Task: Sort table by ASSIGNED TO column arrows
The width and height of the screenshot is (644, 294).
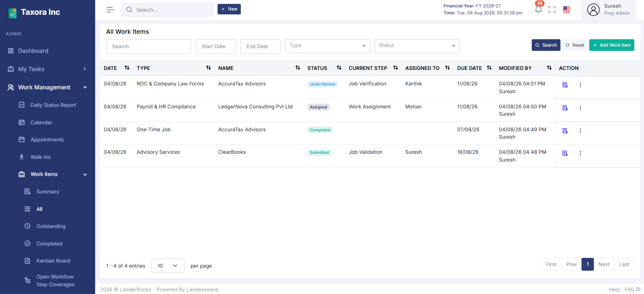Action: click(x=447, y=68)
